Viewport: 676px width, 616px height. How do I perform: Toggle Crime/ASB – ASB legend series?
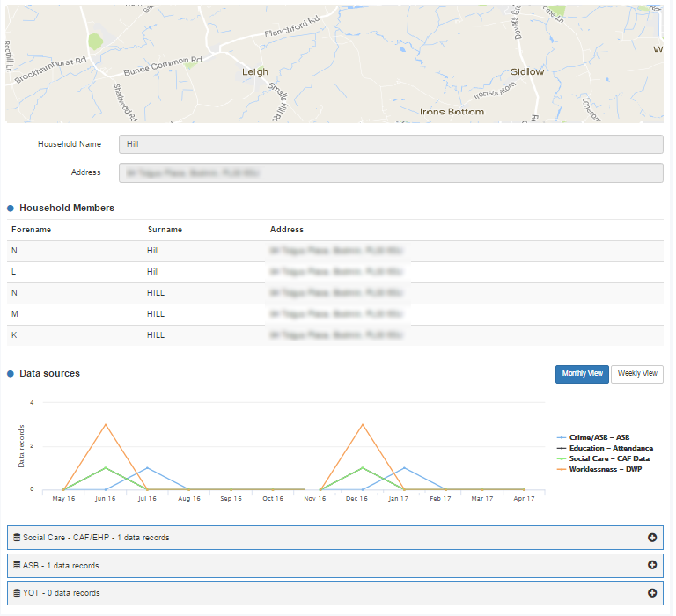click(x=593, y=437)
